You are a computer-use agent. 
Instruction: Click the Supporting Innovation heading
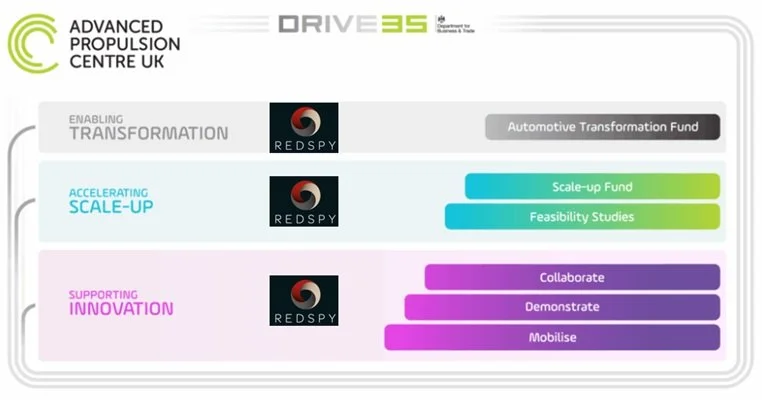121,303
